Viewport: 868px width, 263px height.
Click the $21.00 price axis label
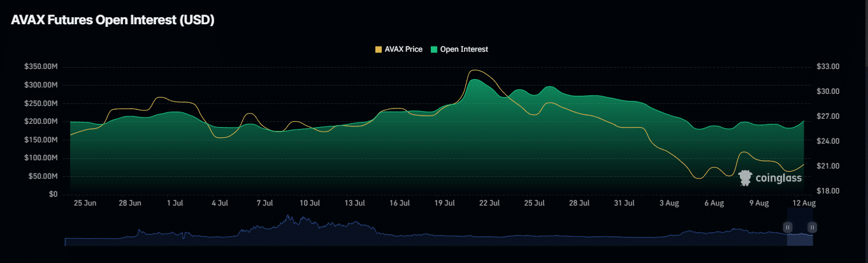point(828,166)
